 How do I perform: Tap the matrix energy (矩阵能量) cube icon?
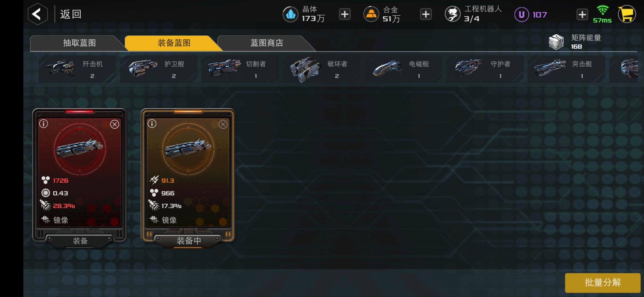(556, 42)
